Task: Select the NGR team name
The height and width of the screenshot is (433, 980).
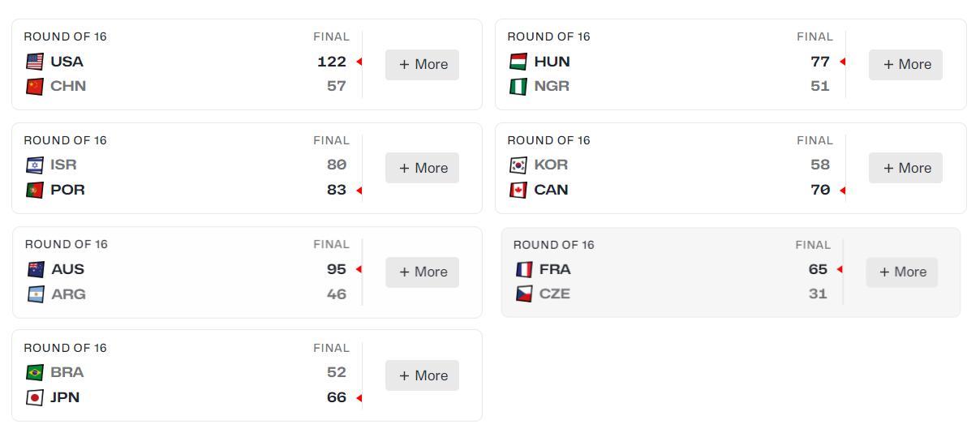Action: (552, 87)
